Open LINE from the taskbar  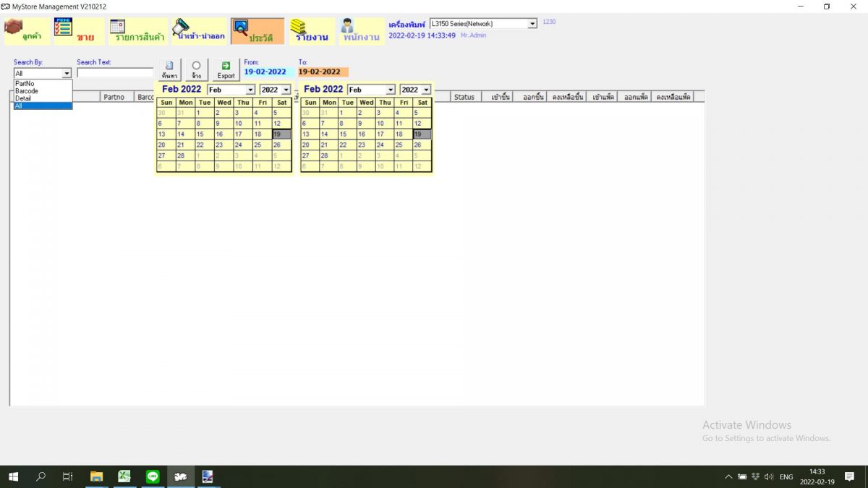tap(152, 476)
